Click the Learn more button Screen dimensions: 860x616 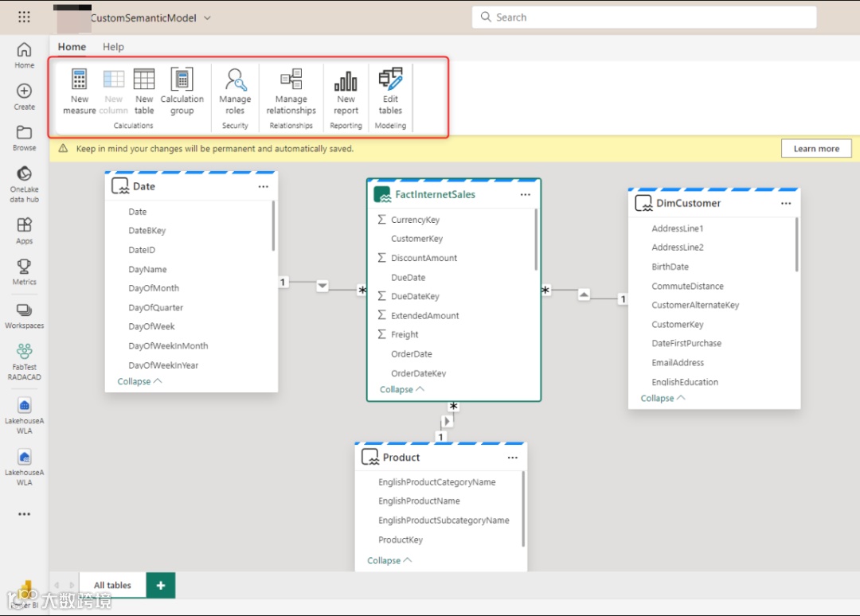click(x=816, y=149)
